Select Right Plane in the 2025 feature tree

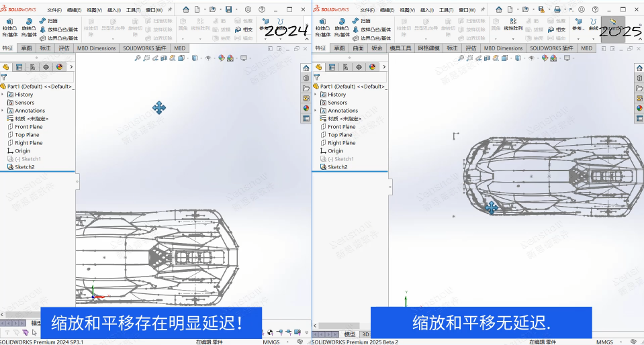click(341, 143)
